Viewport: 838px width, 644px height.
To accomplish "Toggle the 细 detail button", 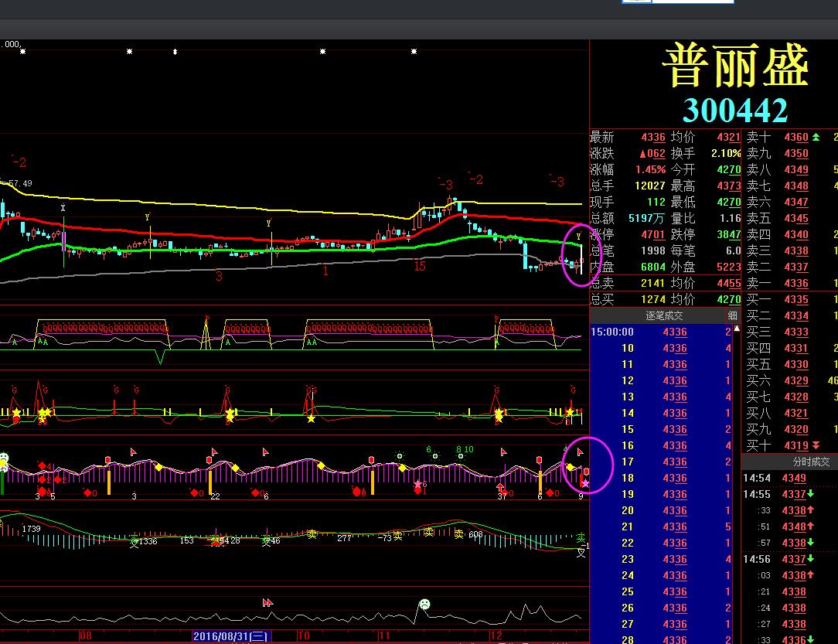I will [x=731, y=316].
